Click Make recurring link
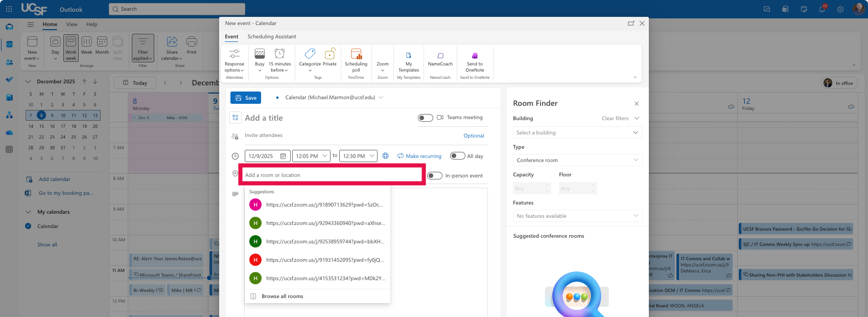The height and width of the screenshot is (317, 868). 419,156
